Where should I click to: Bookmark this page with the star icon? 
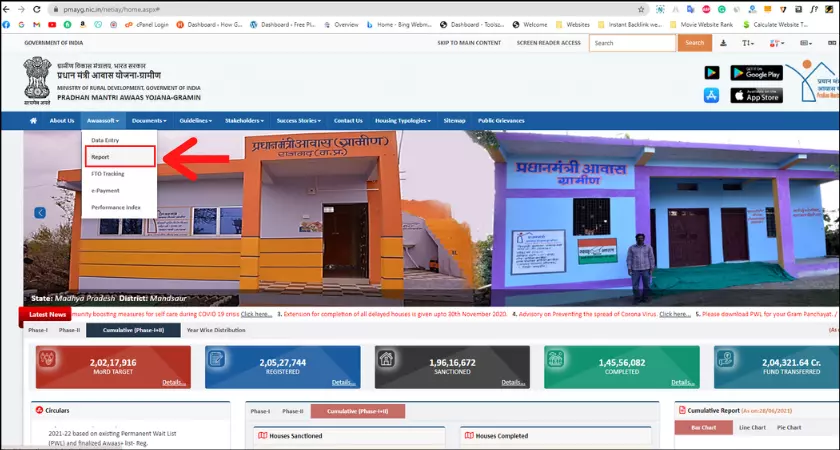[x=641, y=10]
